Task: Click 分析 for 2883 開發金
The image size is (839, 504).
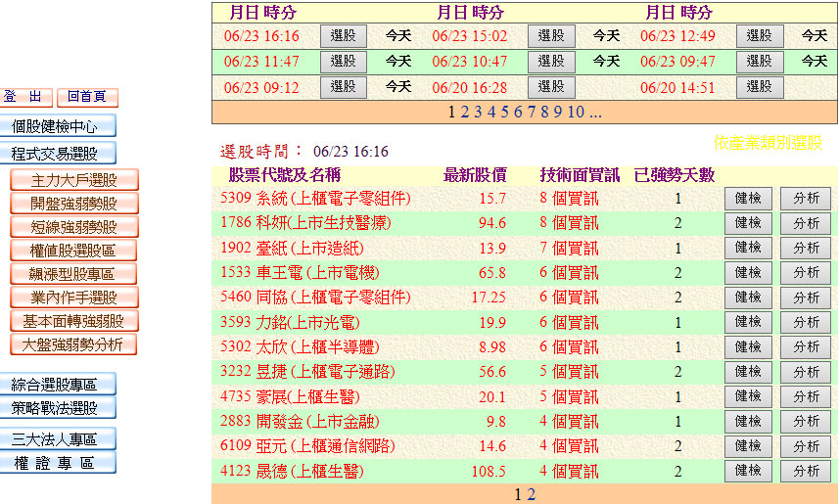Action: [806, 422]
